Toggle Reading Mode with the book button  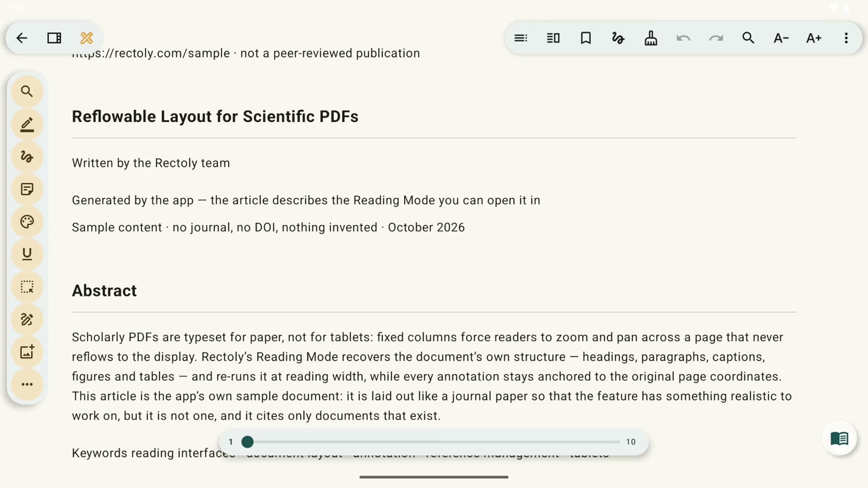click(x=839, y=438)
